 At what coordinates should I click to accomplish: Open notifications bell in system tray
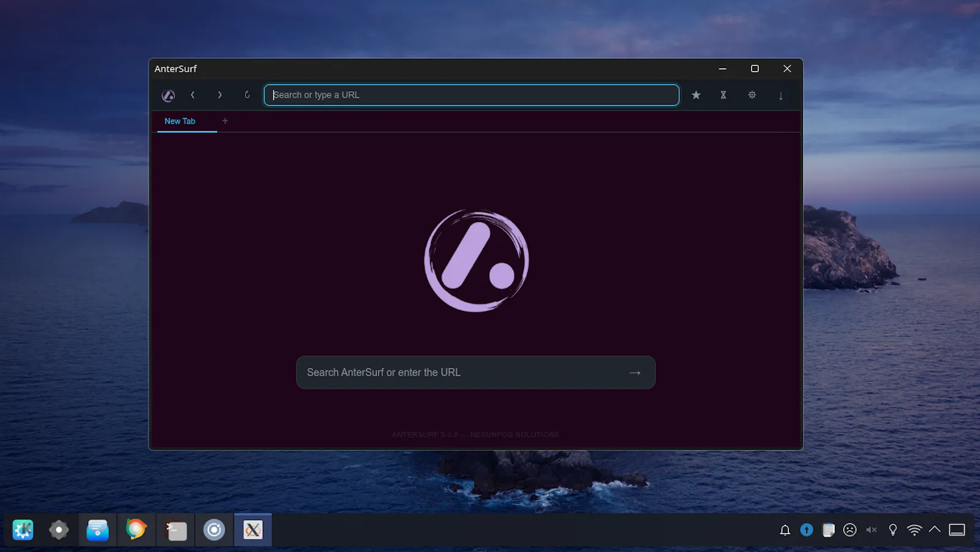click(x=785, y=530)
